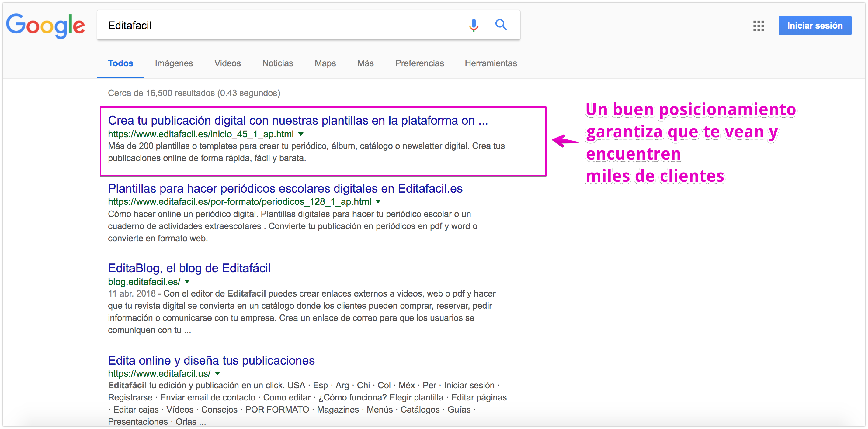Open 'EditaBlog, el blog de Editafácil' result
Screen dimensions: 868x429
tap(189, 268)
